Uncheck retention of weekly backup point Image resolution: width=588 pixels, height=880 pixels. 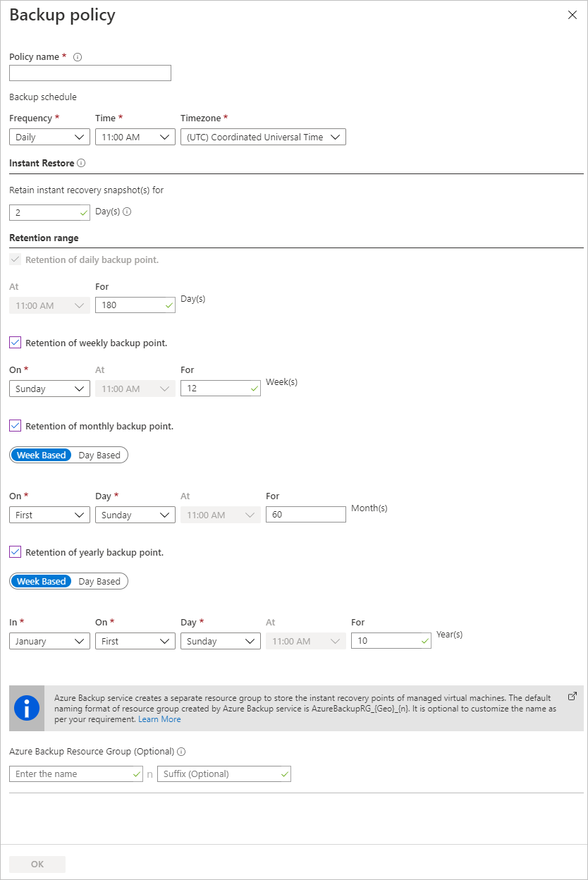point(15,343)
